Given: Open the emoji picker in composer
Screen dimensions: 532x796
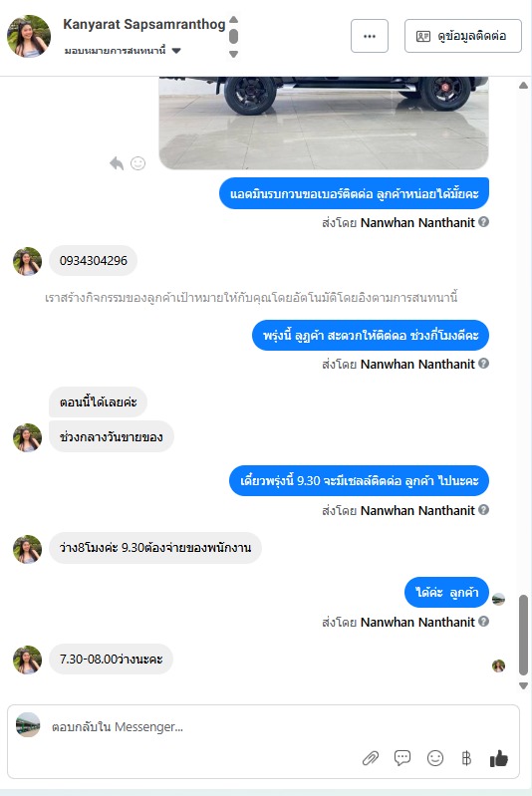Looking at the screenshot, I should coord(435,758).
